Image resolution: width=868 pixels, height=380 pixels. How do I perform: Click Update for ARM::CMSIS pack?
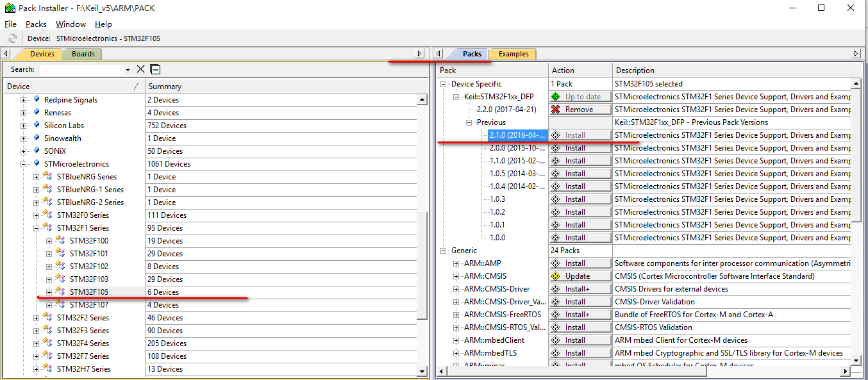(x=580, y=276)
